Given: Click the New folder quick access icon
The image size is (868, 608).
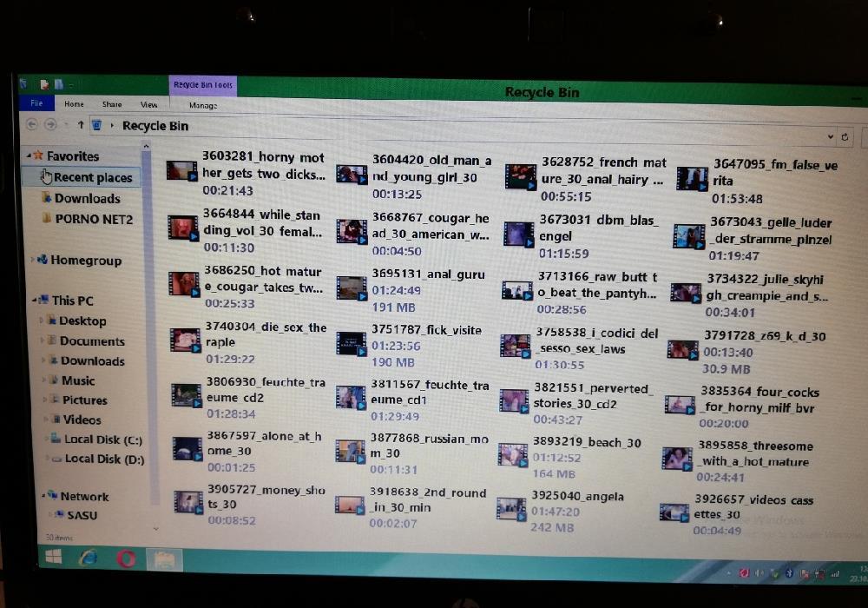Looking at the screenshot, I should pos(59,84).
